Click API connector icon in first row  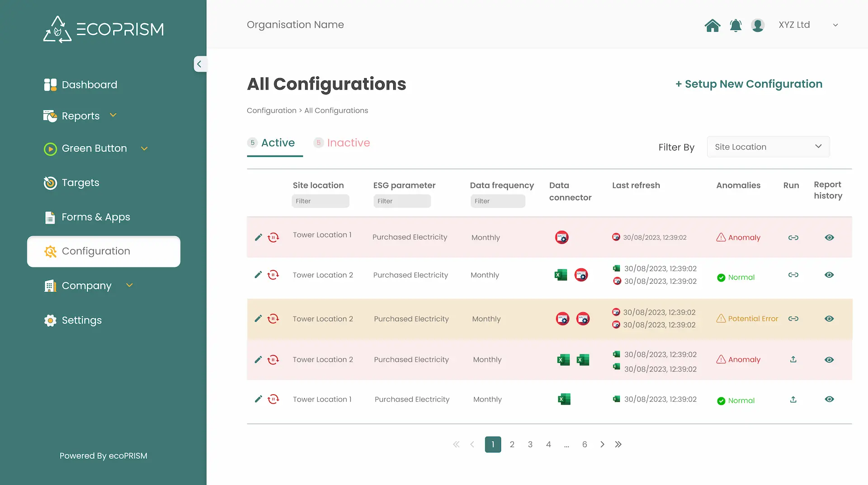point(561,237)
